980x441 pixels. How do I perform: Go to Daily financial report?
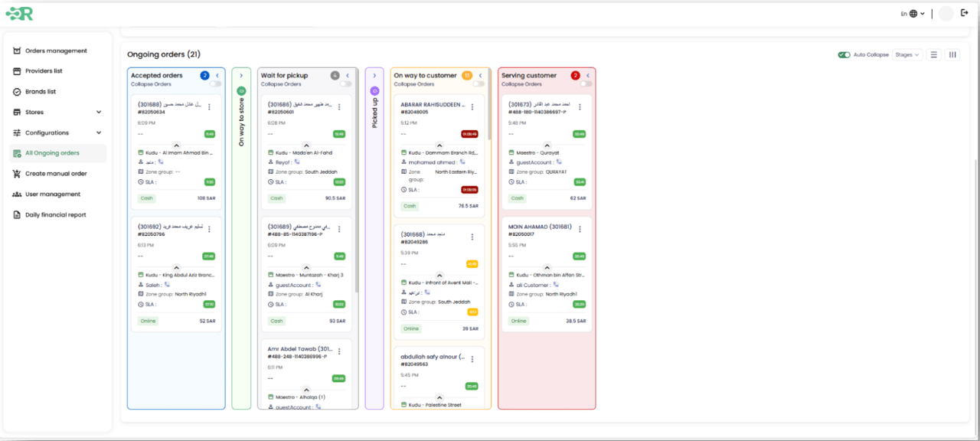coord(55,215)
